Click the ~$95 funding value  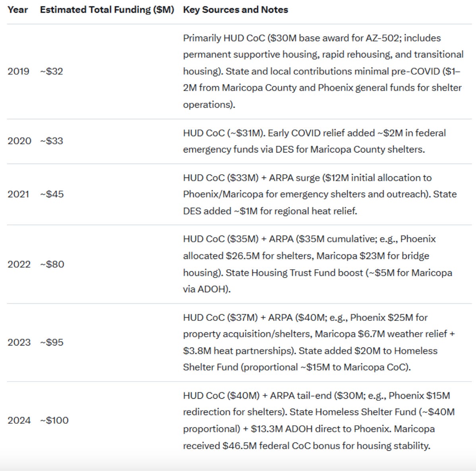click(52, 342)
